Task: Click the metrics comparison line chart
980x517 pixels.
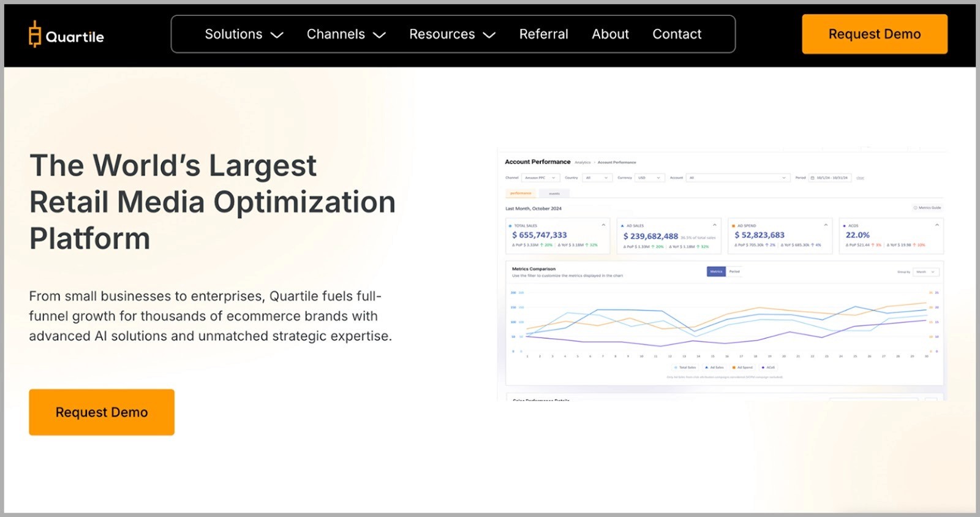Action: (725, 322)
